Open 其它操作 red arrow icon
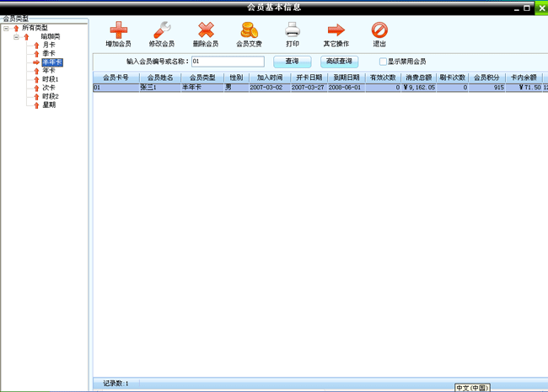This screenshot has width=548, height=392. (336, 30)
